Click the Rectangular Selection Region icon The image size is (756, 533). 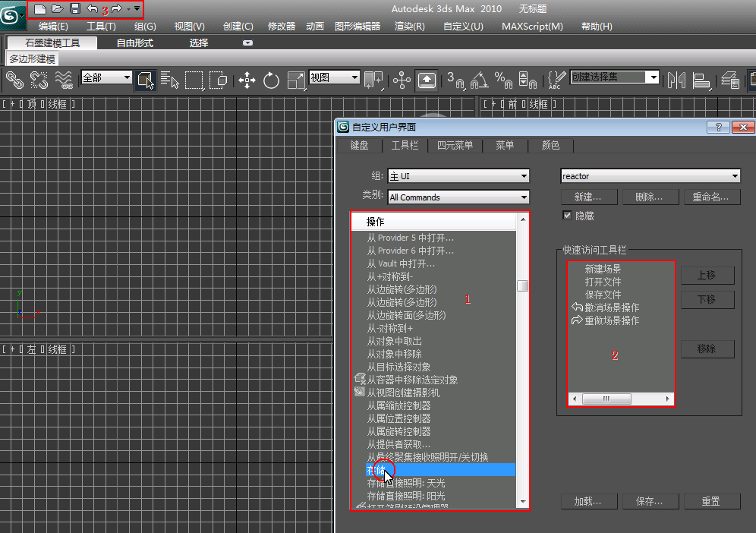coord(194,80)
